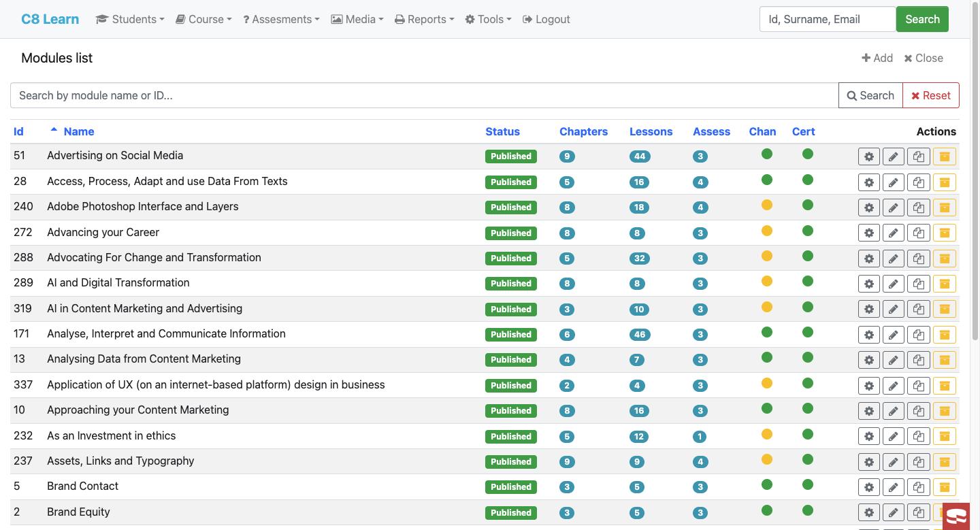Sort the list by Status

(x=502, y=131)
